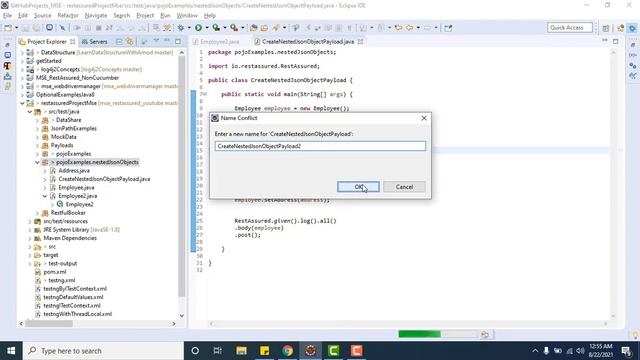This screenshot has height=360, width=640.
Task: Click the External Tools run icon
Action: (234, 28)
